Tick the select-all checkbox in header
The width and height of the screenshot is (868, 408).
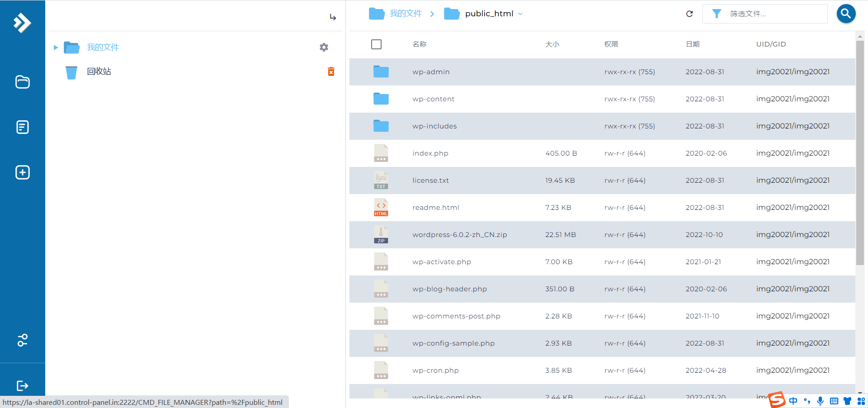coord(376,44)
